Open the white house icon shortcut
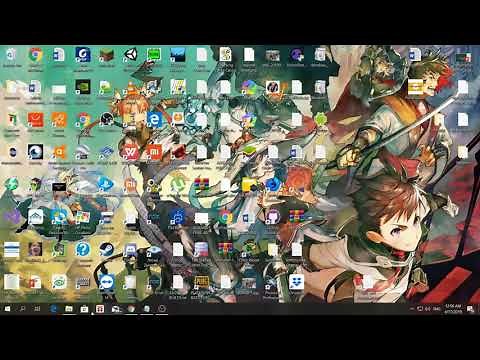The height and width of the screenshot is (360, 480). pyautogui.click(x=35, y=217)
